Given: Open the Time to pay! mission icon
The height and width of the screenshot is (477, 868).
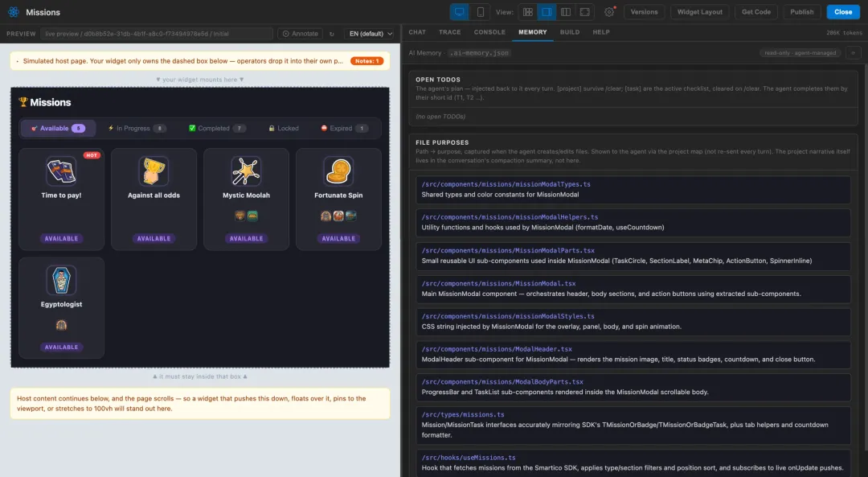Looking at the screenshot, I should coord(61,171).
